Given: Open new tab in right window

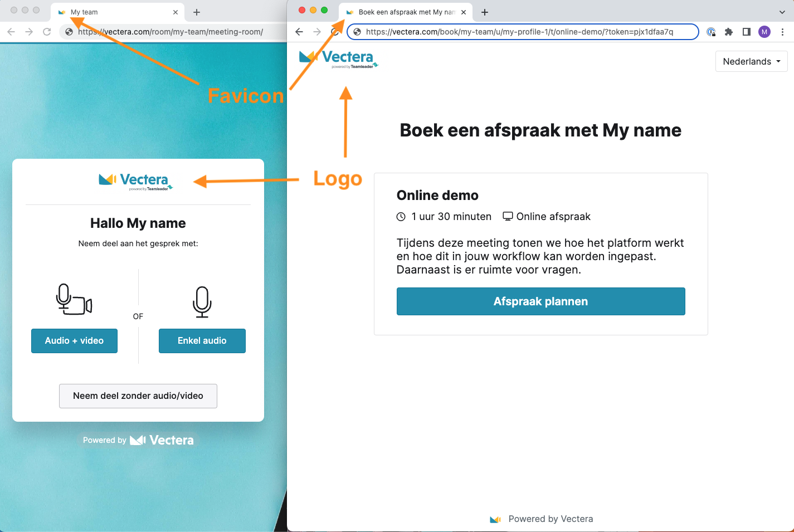Looking at the screenshot, I should pyautogui.click(x=485, y=12).
